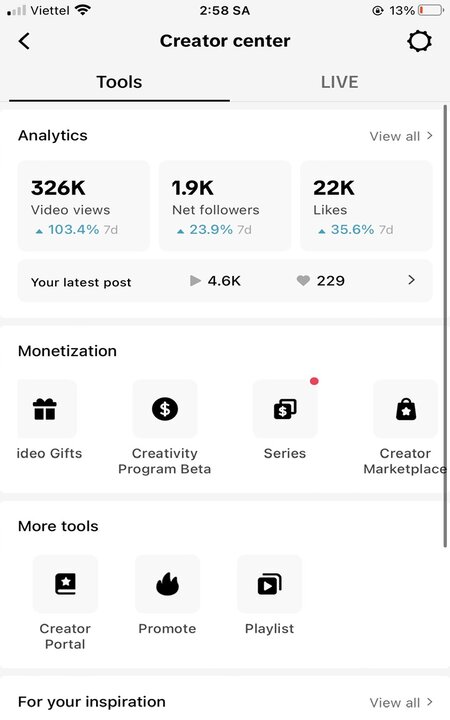Open the Creator Portal icon
The height and width of the screenshot is (720, 450).
[x=65, y=584]
